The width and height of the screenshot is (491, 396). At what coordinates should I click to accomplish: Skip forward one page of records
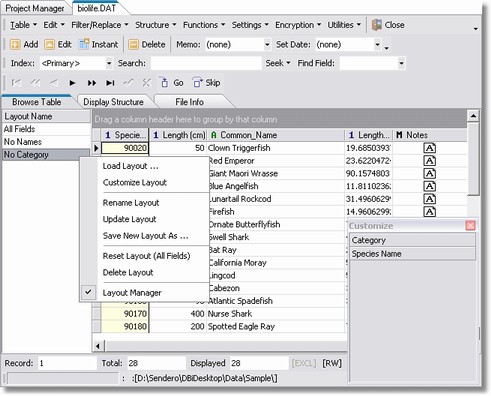(x=92, y=83)
